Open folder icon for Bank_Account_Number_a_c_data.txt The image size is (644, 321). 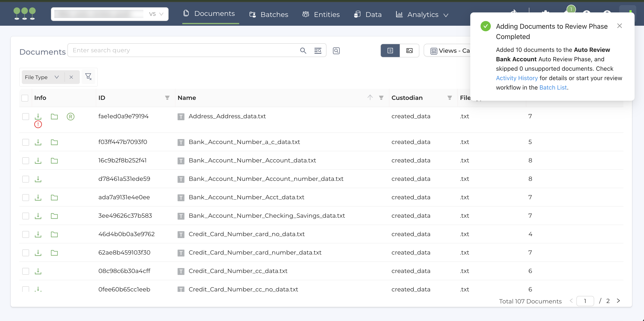tap(54, 142)
